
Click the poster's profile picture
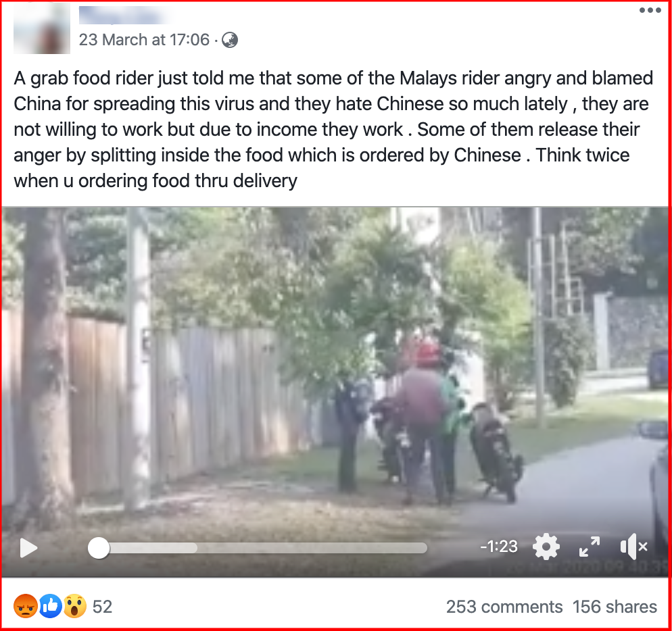42,28
